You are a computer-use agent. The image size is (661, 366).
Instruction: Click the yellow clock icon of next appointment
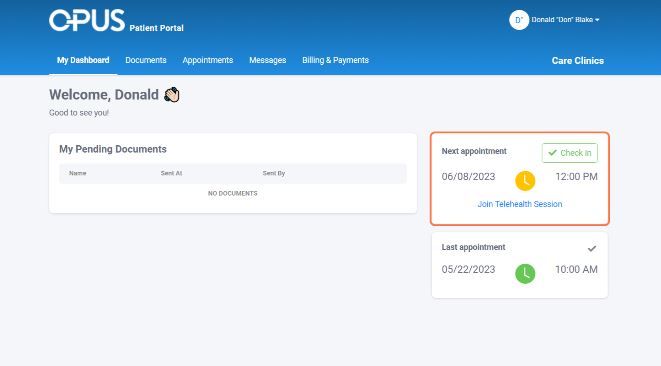pyautogui.click(x=525, y=181)
